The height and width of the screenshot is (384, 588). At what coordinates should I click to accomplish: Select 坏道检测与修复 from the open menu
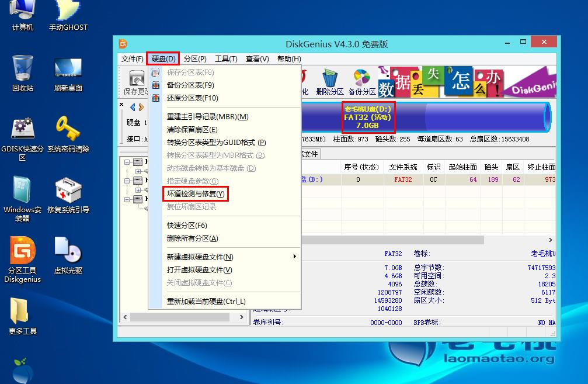coord(195,193)
